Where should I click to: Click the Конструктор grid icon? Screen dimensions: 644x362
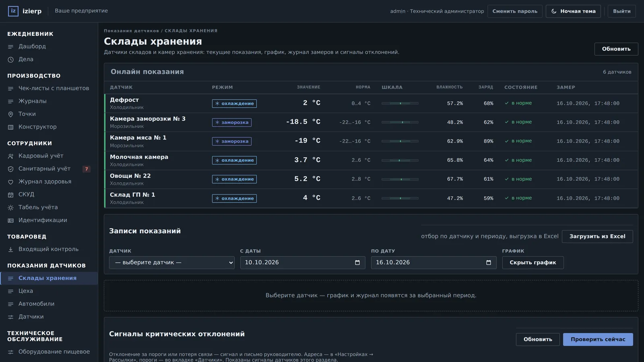click(x=11, y=127)
